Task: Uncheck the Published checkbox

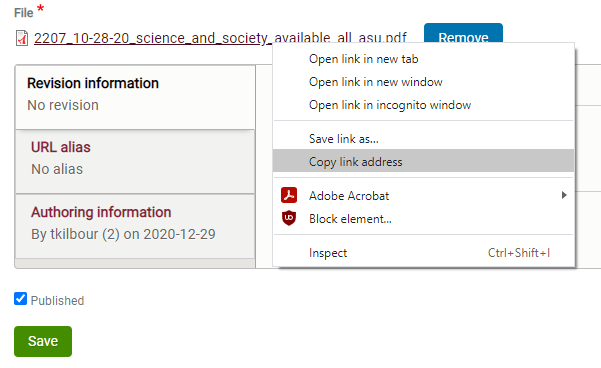Action: pyautogui.click(x=20, y=299)
